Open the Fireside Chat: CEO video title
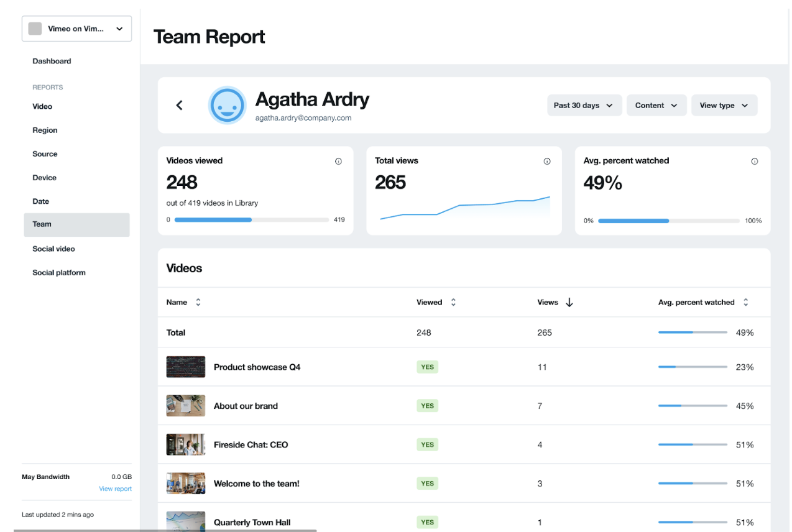792x532 pixels. [x=251, y=444]
